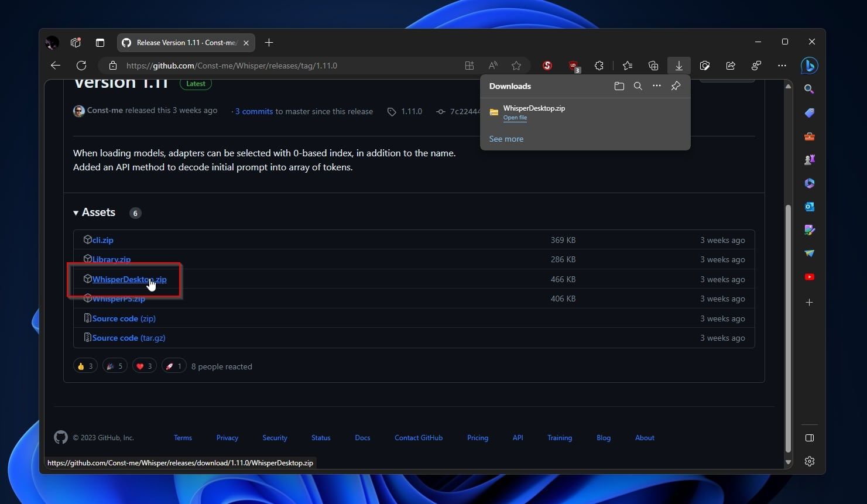
Task: Open the Extensions puzzle icon
Action: tap(599, 66)
